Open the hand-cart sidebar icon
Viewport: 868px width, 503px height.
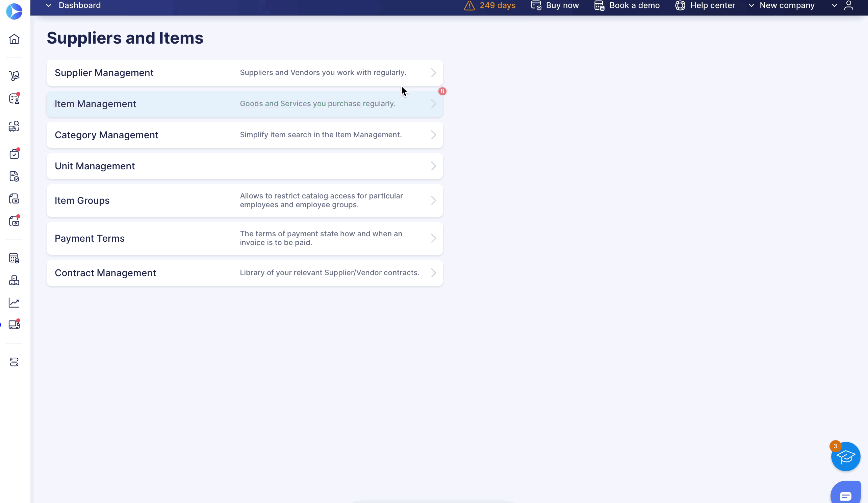[x=14, y=76]
